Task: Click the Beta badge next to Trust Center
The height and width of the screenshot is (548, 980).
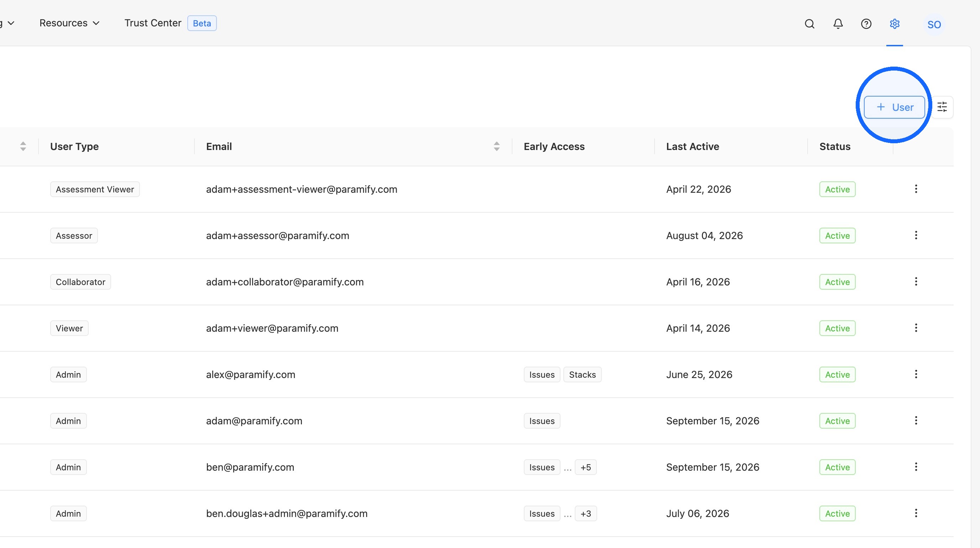Action: tap(202, 23)
